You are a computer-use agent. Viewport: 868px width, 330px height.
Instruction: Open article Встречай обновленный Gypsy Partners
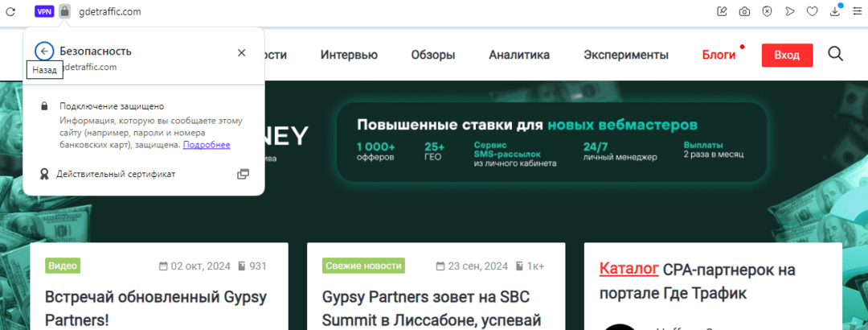tap(156, 308)
